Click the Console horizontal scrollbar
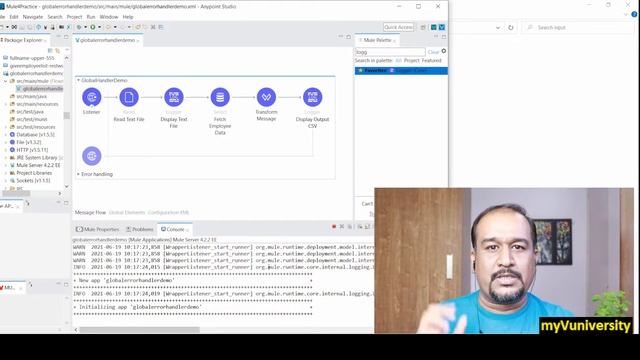This screenshot has width=640, height=360. 139,329
